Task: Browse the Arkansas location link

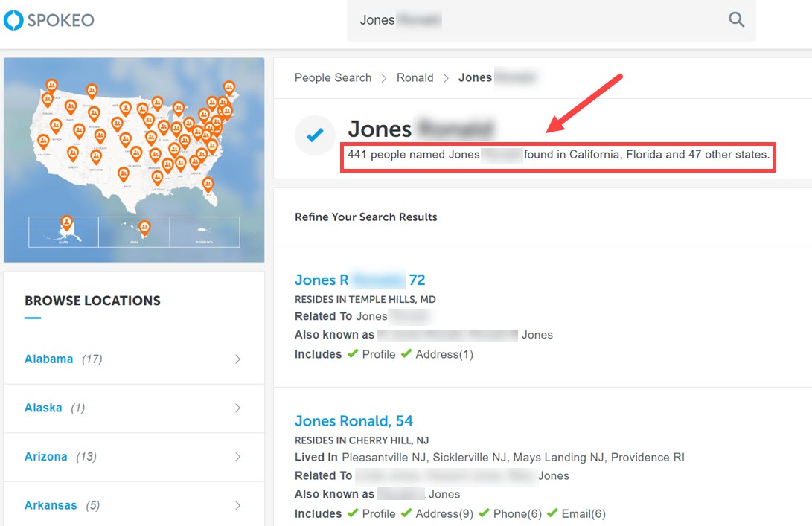Action: pos(50,505)
